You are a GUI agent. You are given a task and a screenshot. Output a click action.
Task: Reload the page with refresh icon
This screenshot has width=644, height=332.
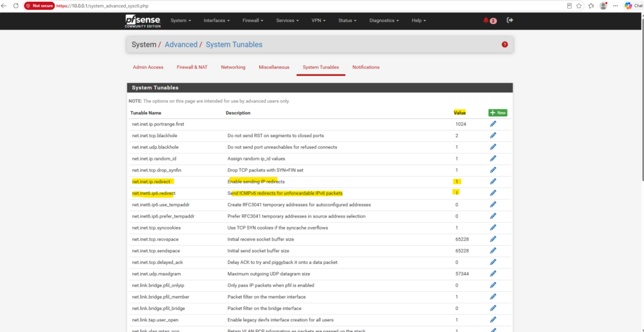[x=16, y=6]
